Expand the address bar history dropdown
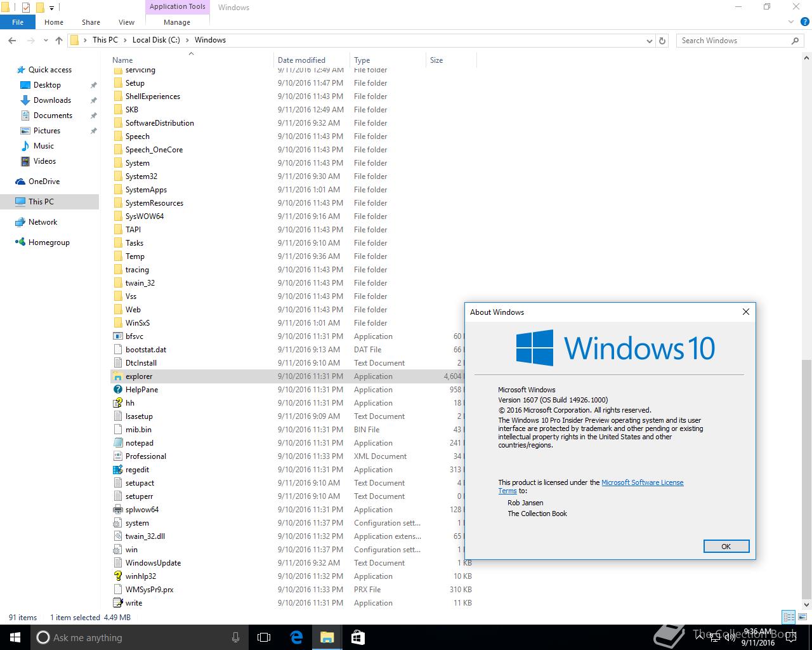812x650 pixels. (649, 41)
